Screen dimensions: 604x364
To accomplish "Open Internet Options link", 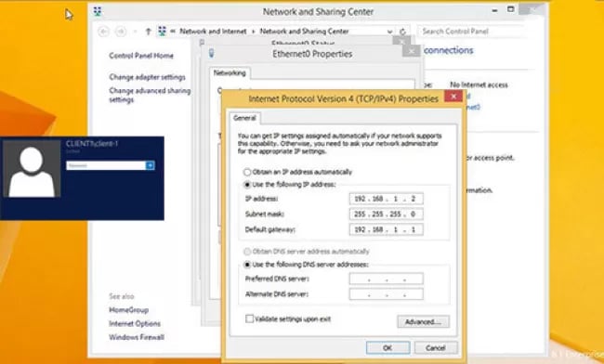I will click(x=135, y=323).
